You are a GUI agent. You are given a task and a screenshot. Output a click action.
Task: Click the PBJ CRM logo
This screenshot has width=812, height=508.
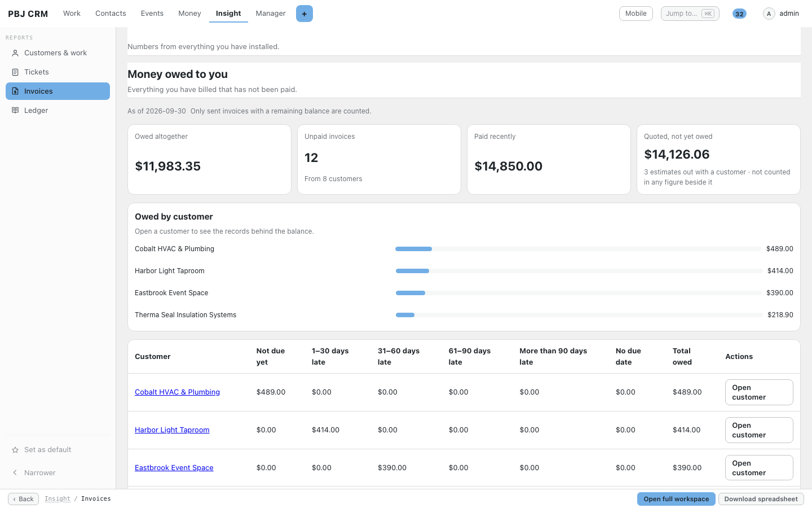point(28,14)
